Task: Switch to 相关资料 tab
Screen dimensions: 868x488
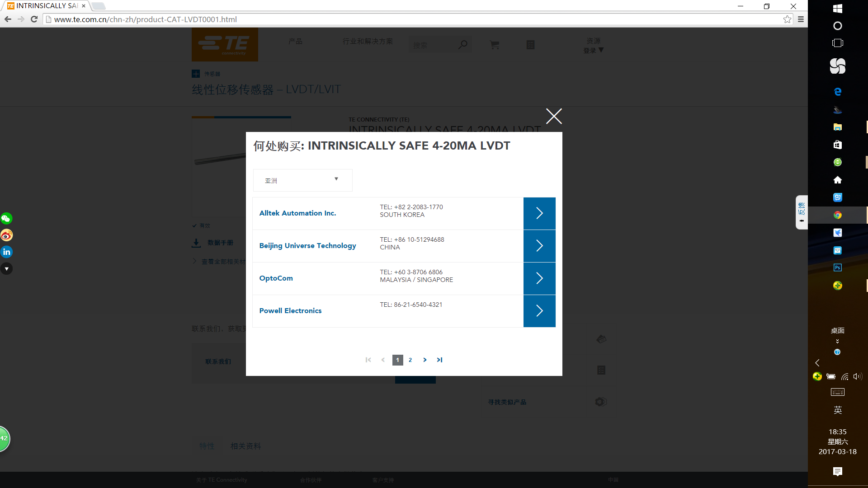Action: point(245,446)
